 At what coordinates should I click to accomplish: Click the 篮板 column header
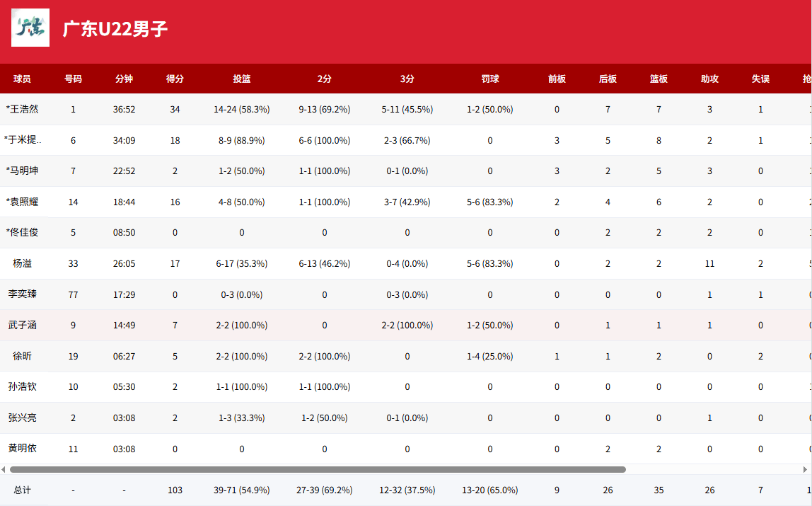point(659,79)
